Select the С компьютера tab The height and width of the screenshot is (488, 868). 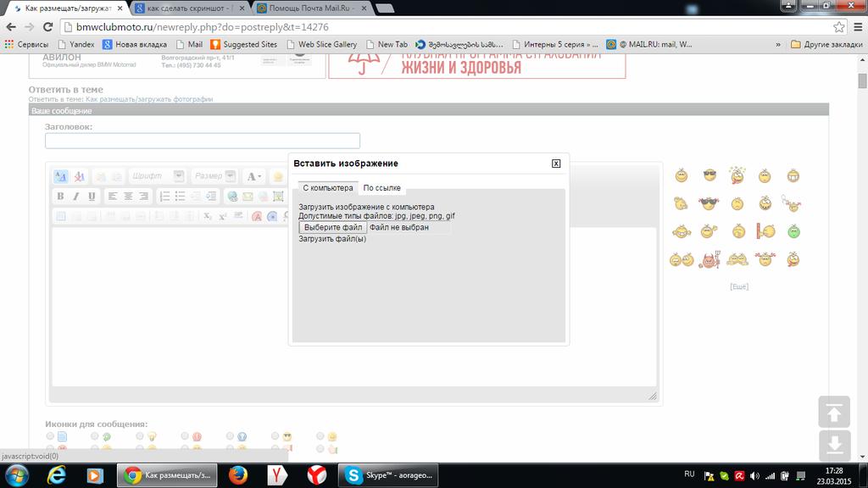(x=327, y=188)
